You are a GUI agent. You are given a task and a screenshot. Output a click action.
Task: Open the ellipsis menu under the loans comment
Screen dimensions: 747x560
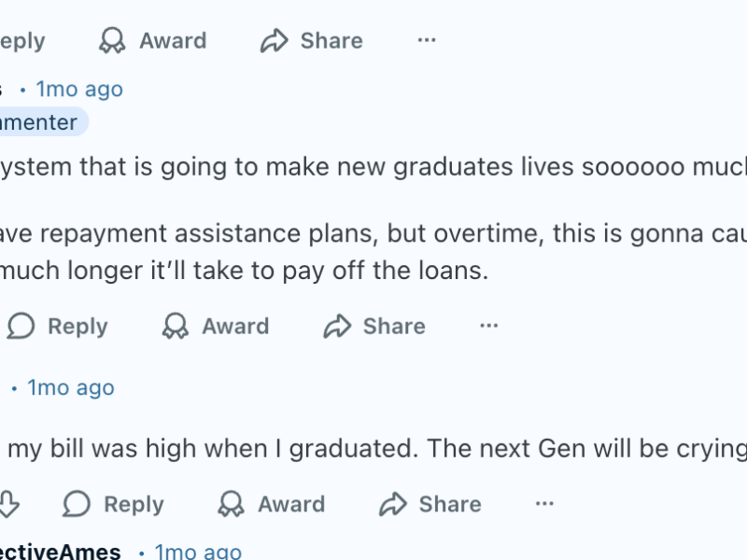point(489,326)
